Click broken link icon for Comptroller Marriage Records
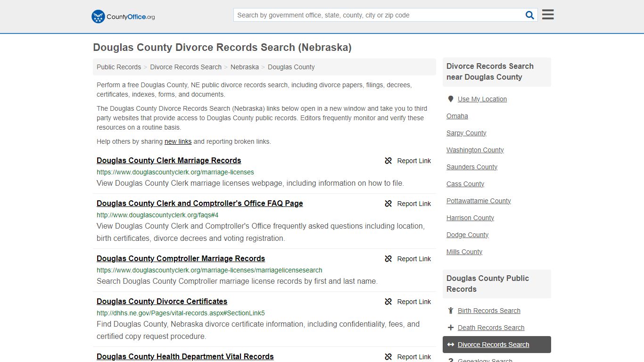 pos(388,259)
